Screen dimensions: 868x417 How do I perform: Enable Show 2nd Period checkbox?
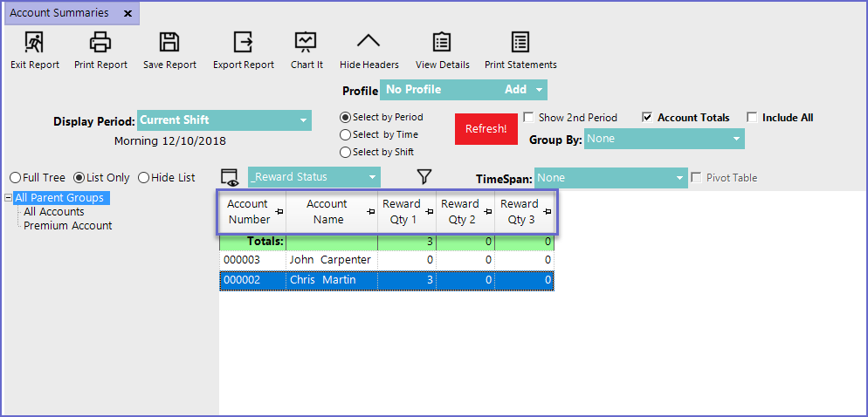[528, 117]
